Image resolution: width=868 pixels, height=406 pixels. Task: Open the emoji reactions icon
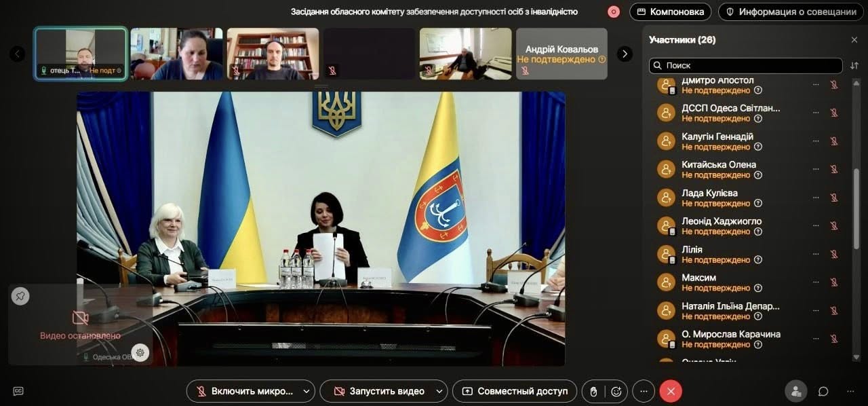(x=616, y=391)
